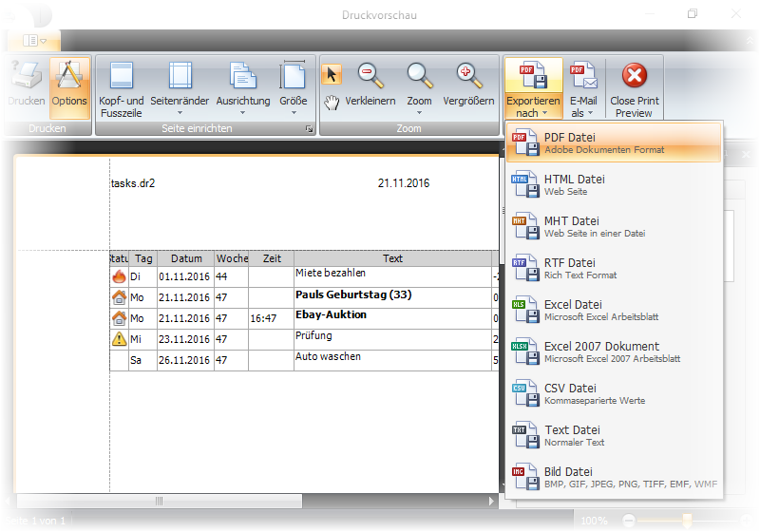760x532 pixels.
Task: Click '100%' zoom level in status bar
Action: (594, 521)
